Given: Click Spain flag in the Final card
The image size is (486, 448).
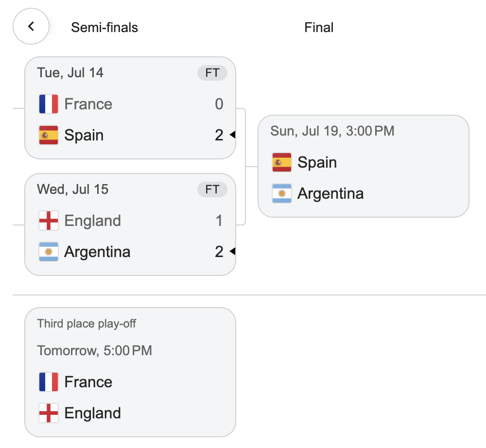Looking at the screenshot, I should click(x=282, y=162).
